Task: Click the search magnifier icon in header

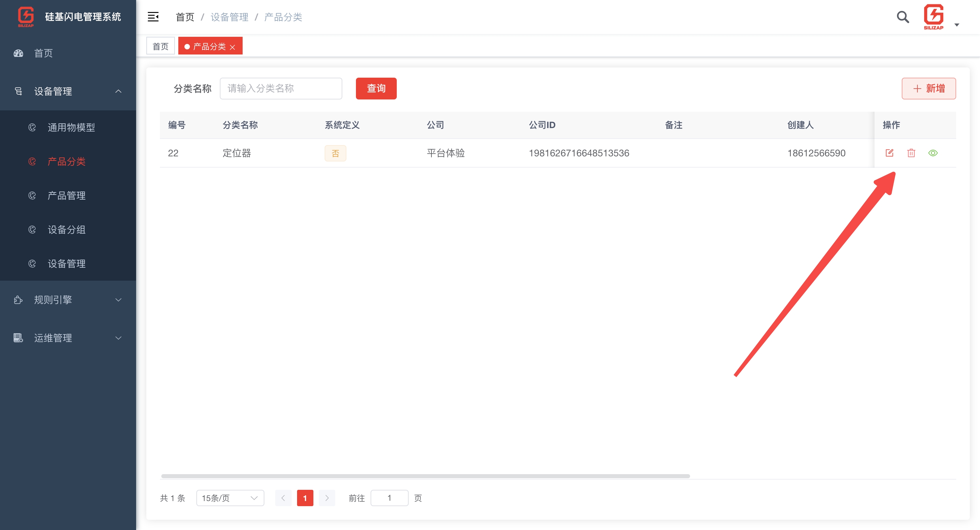Action: [x=902, y=17]
